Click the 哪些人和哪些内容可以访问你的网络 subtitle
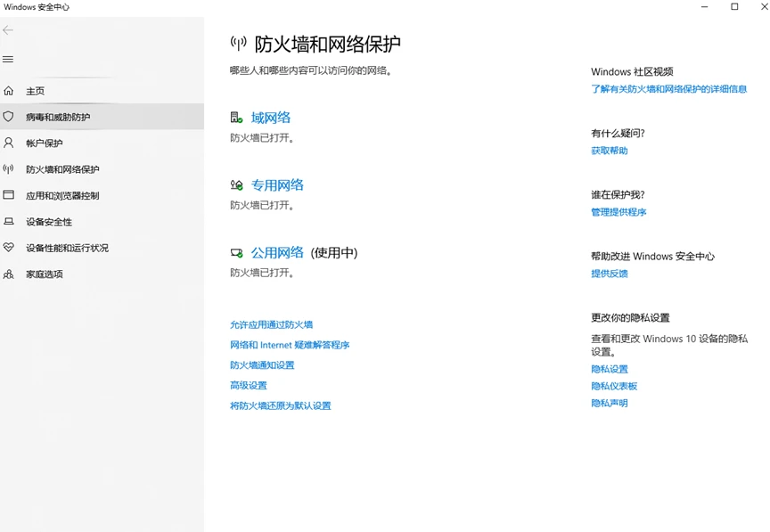This screenshot has height=532, width=770. tap(311, 70)
